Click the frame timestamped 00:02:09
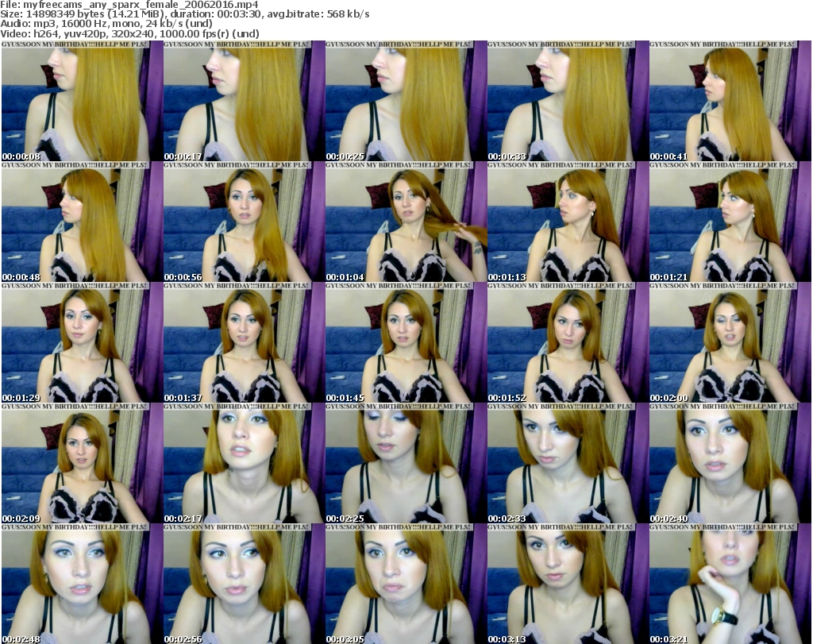813x644 pixels. point(82,463)
